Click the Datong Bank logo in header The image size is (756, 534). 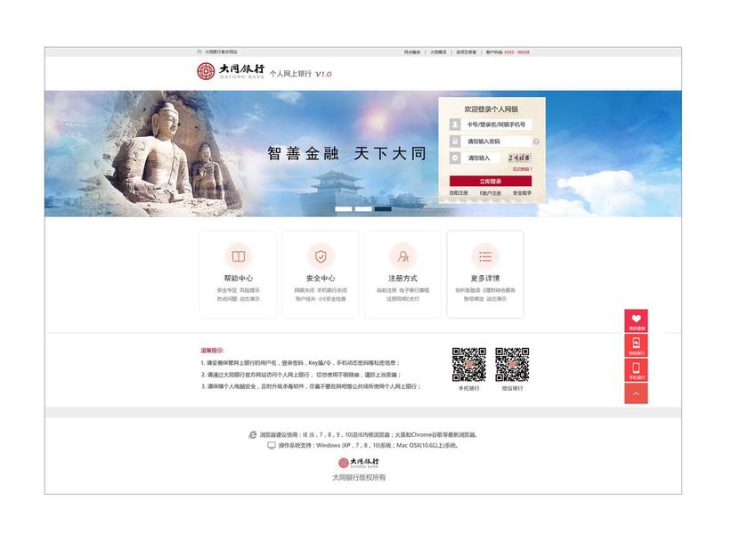[x=231, y=71]
